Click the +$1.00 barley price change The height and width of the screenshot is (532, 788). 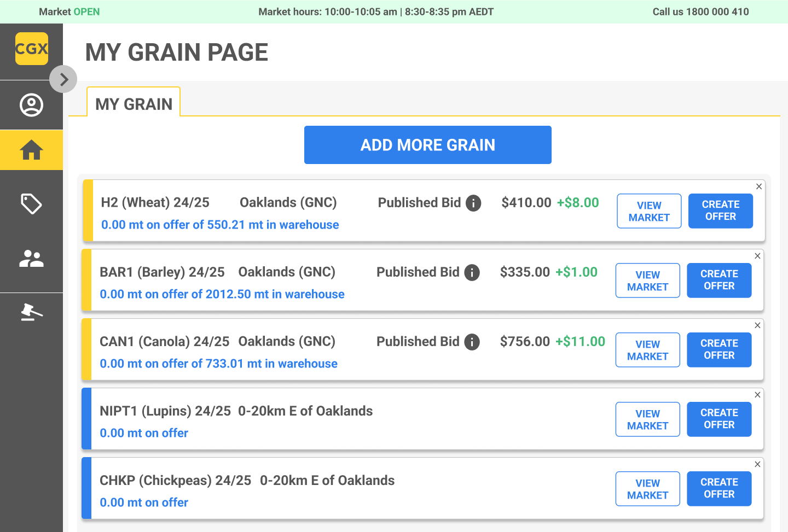pyautogui.click(x=576, y=272)
